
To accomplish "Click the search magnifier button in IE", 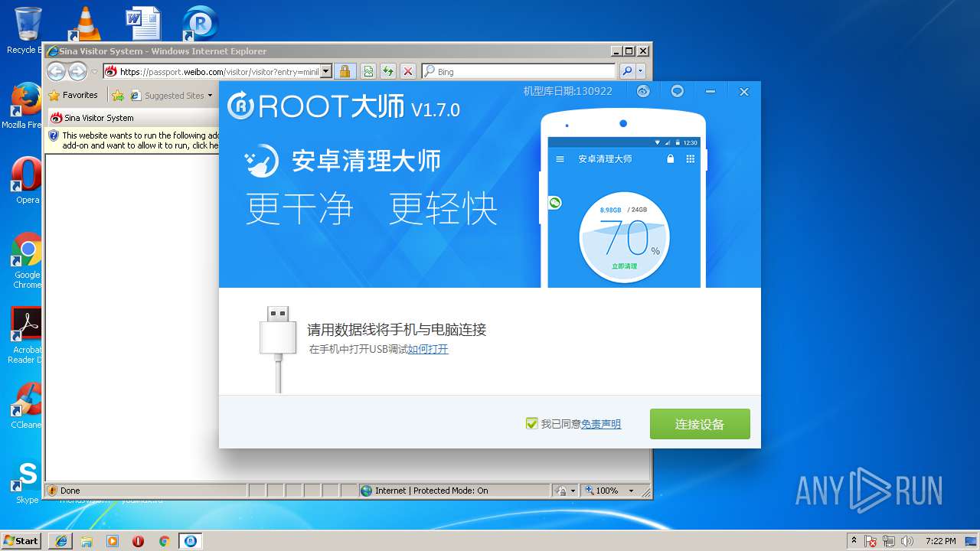I will [x=627, y=71].
